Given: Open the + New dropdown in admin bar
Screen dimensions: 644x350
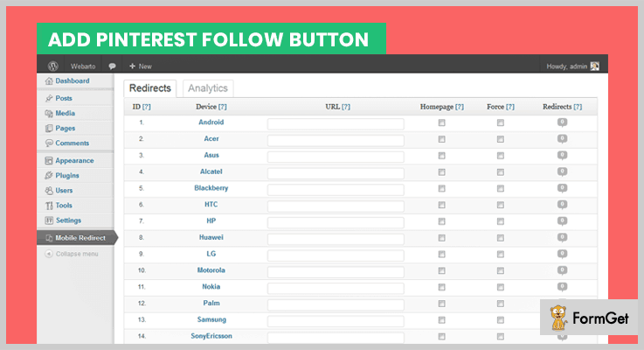Looking at the screenshot, I should pyautogui.click(x=140, y=66).
